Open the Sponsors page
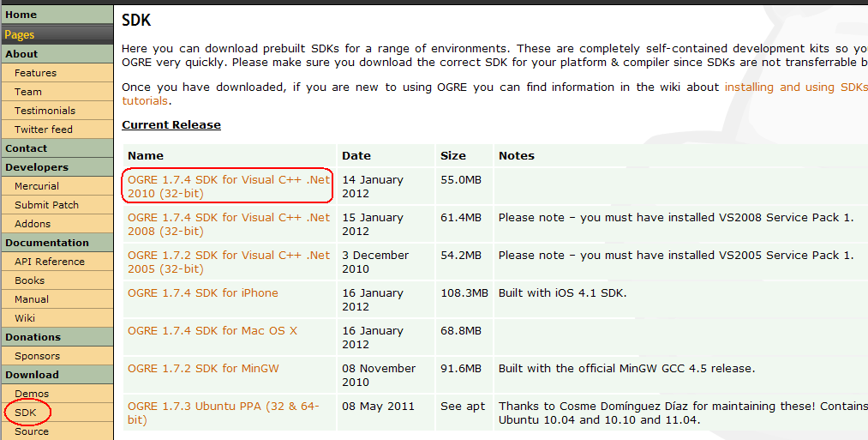 tap(57, 356)
